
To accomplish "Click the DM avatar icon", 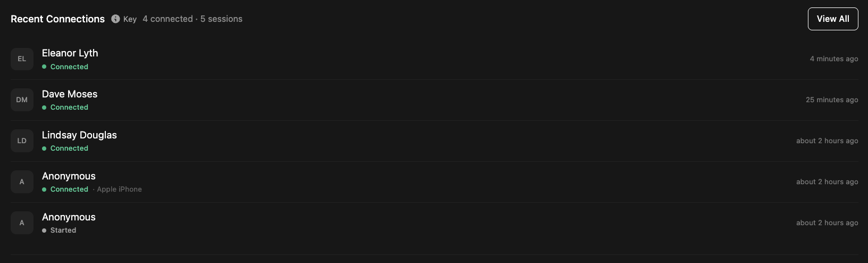I will (22, 100).
